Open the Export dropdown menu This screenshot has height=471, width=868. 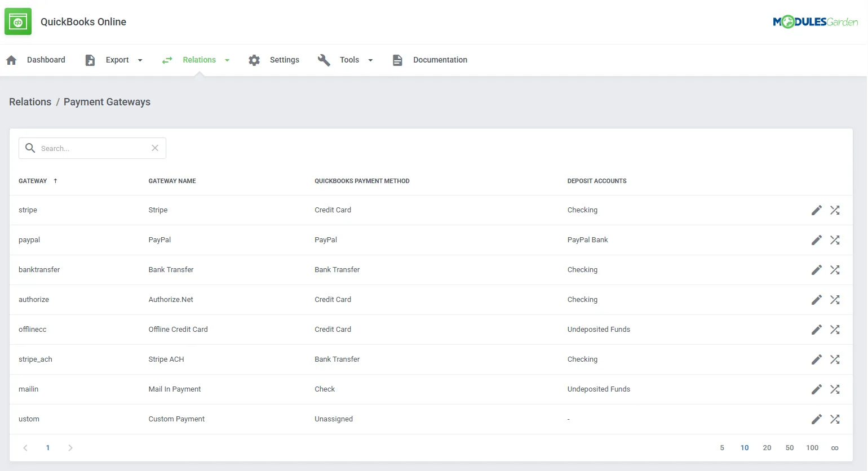click(114, 60)
